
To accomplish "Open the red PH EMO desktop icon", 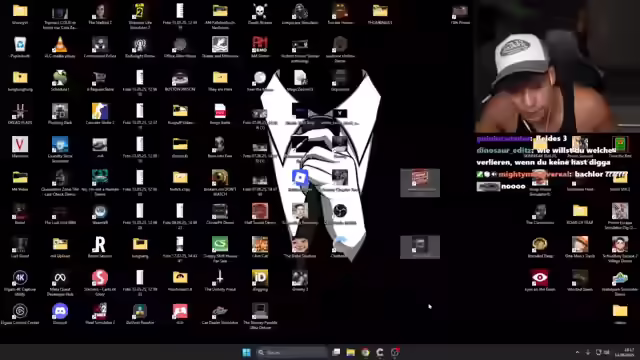I will tap(260, 44).
